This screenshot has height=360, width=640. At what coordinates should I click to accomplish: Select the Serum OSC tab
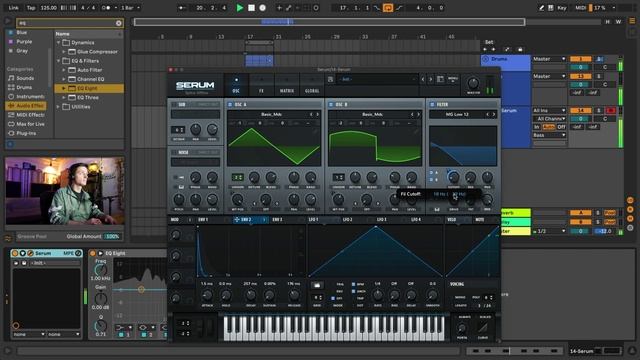coord(236,85)
